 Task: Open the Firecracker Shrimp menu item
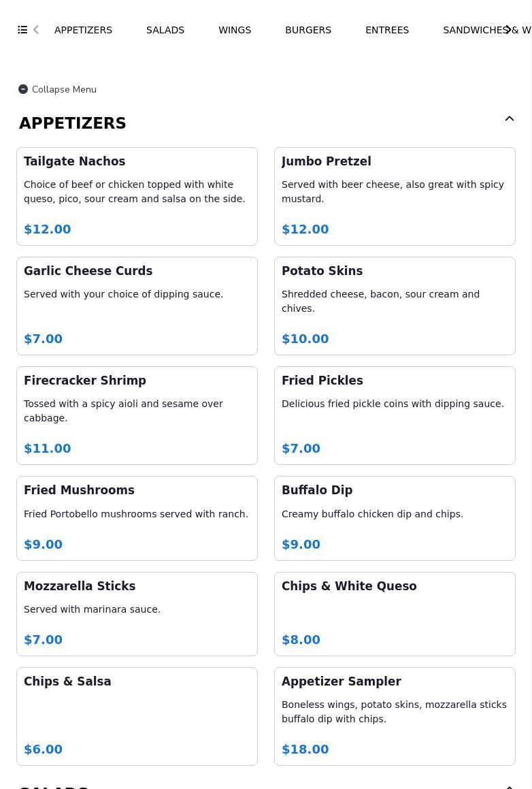click(137, 415)
